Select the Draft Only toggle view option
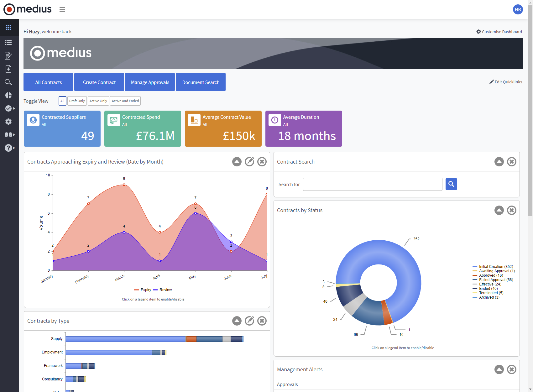The width and height of the screenshot is (533, 392). click(x=77, y=101)
